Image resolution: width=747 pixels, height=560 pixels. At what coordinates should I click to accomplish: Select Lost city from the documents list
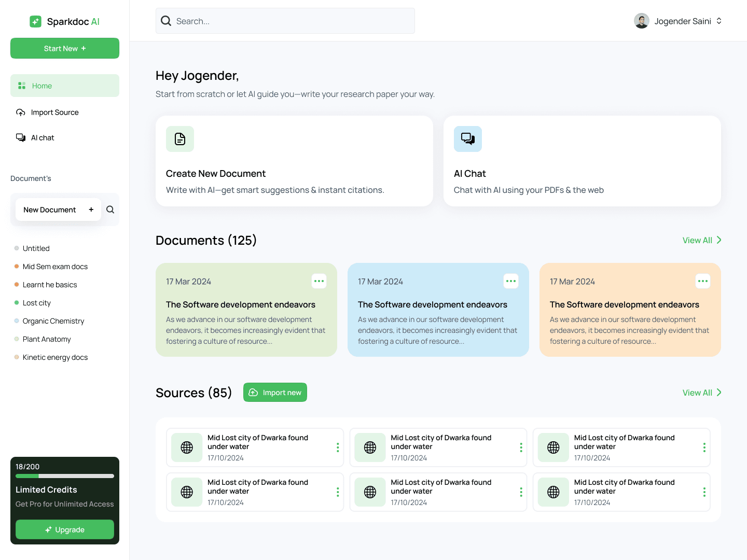click(36, 303)
